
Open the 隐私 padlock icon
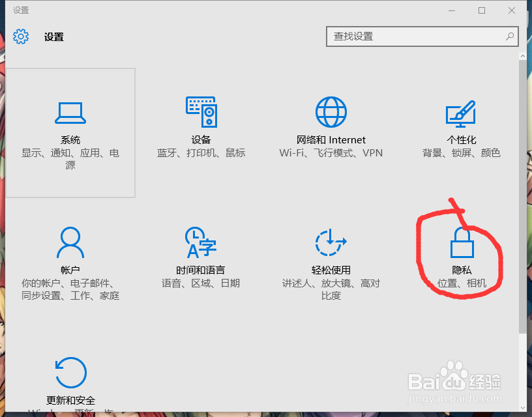pos(462,242)
